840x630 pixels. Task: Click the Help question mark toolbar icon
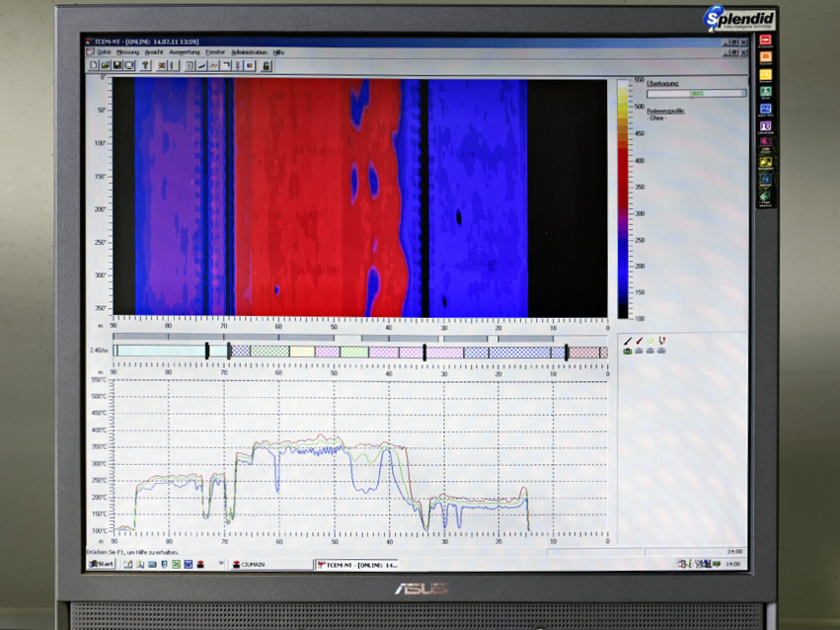[x=145, y=65]
